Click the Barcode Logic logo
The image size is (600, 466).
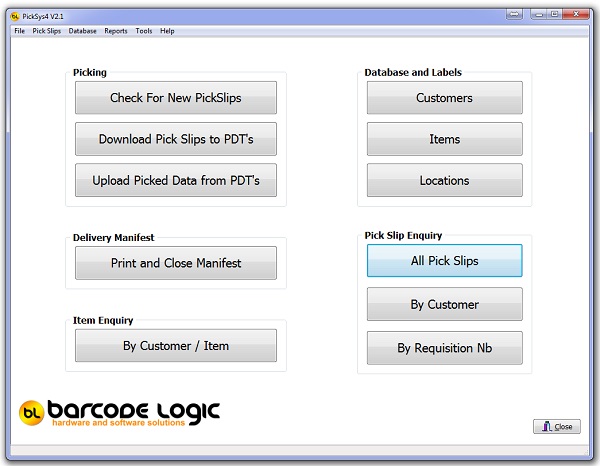(x=120, y=412)
